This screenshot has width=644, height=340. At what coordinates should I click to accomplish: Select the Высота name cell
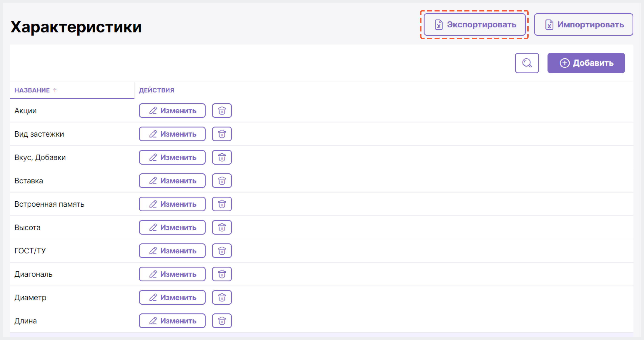click(72, 228)
